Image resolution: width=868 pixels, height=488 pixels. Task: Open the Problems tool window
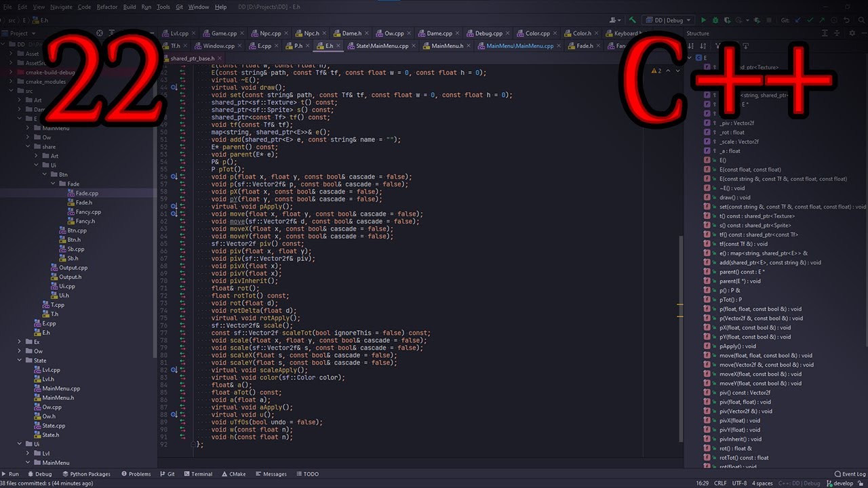(136, 474)
